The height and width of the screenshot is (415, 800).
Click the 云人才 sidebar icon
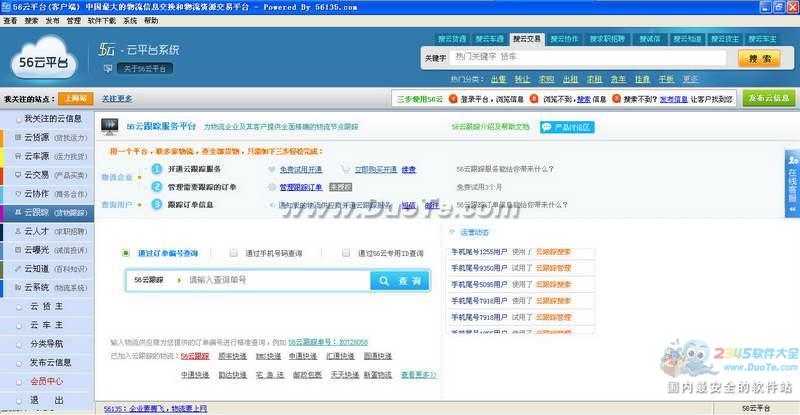pos(18,231)
